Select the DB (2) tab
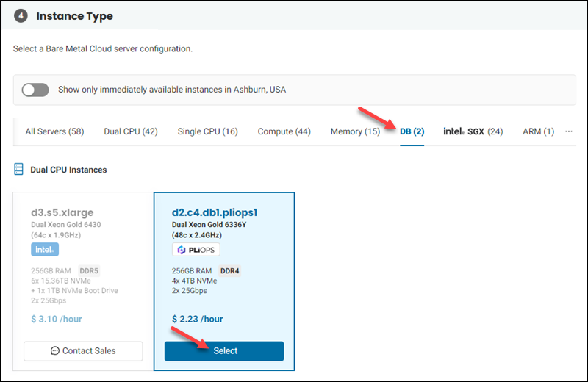This screenshot has height=382, width=588. click(412, 131)
